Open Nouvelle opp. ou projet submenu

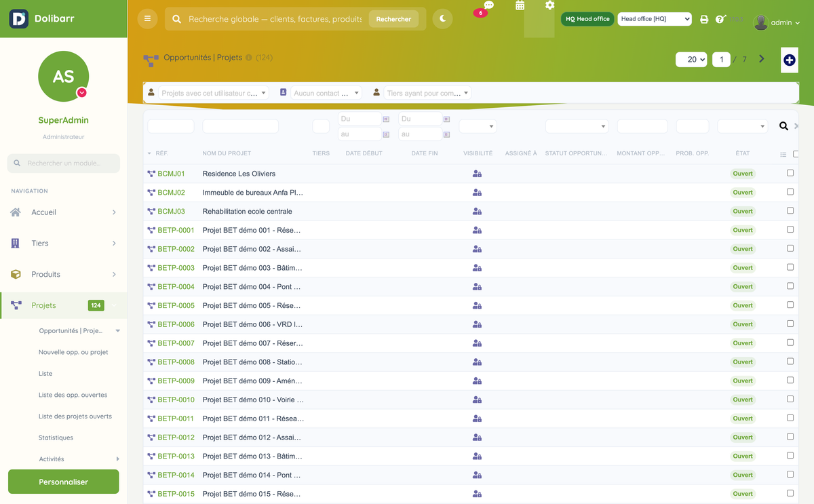73,352
